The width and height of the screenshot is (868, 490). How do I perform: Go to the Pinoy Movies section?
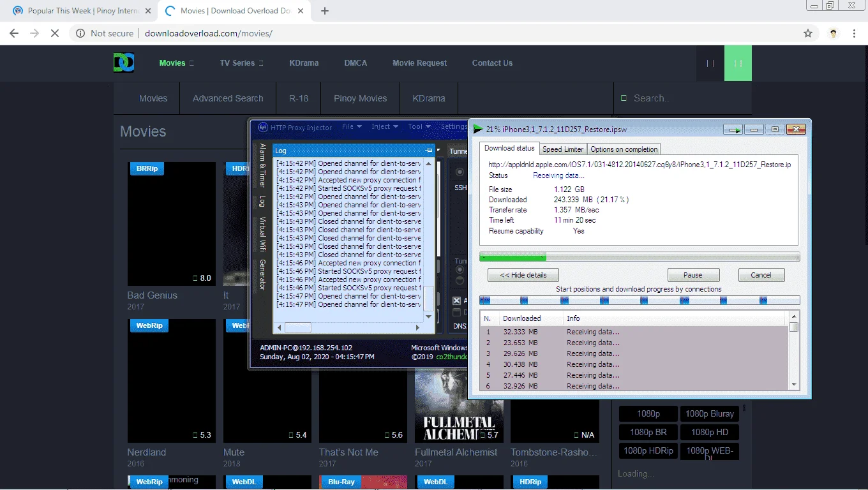point(361,98)
